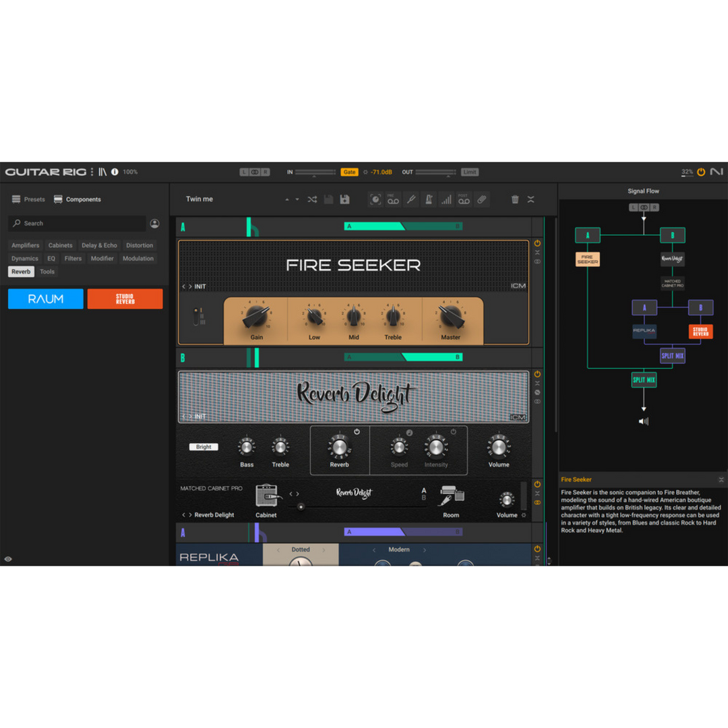Click the Save As new preset icon

344,200
